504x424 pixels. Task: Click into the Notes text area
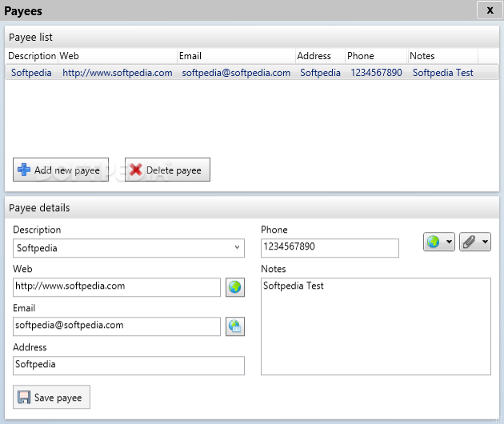pos(376,326)
